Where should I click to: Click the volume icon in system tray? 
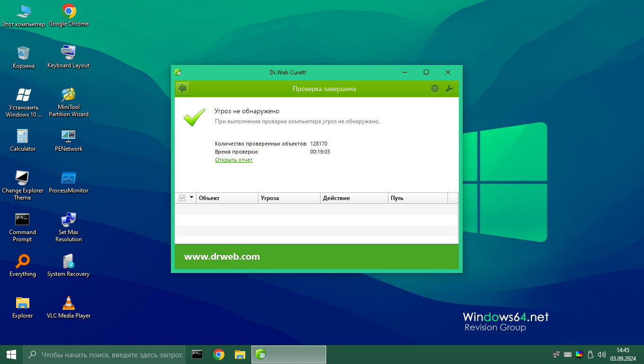(x=602, y=355)
